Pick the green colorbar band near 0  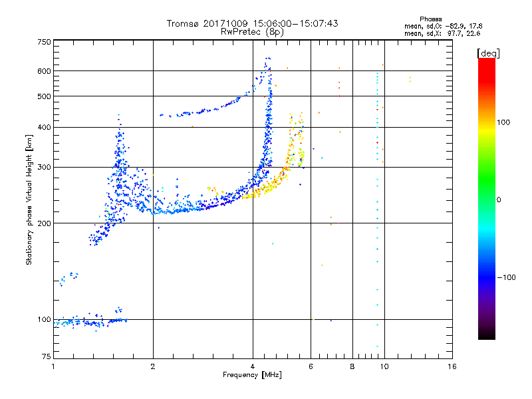coord(486,199)
